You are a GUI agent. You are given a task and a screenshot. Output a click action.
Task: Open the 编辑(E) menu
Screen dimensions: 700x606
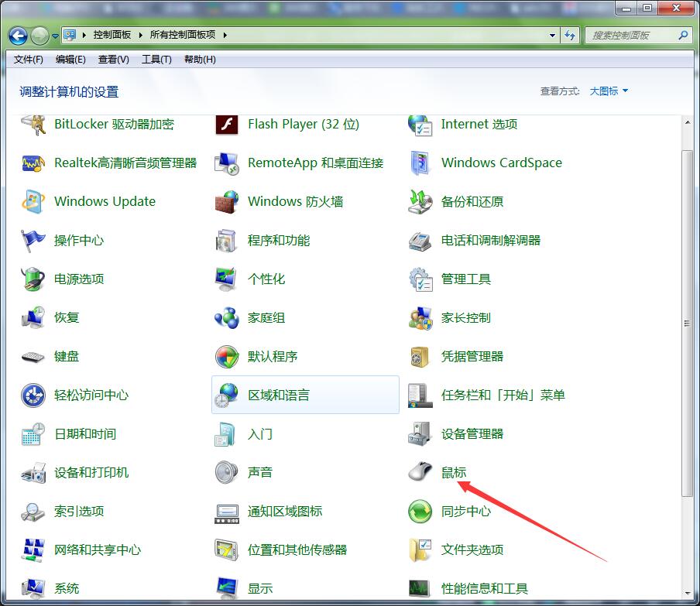(70, 60)
